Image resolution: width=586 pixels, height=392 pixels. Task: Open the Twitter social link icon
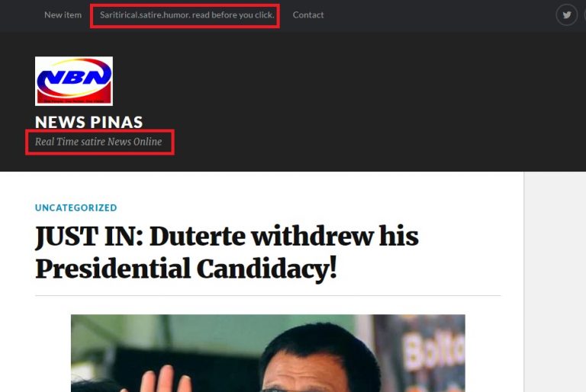point(567,15)
